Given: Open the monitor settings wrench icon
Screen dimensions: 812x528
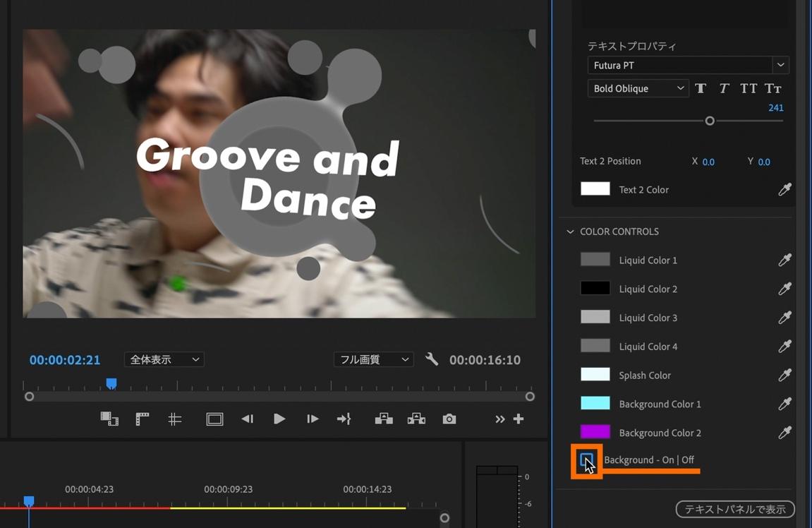Looking at the screenshot, I should pos(431,359).
